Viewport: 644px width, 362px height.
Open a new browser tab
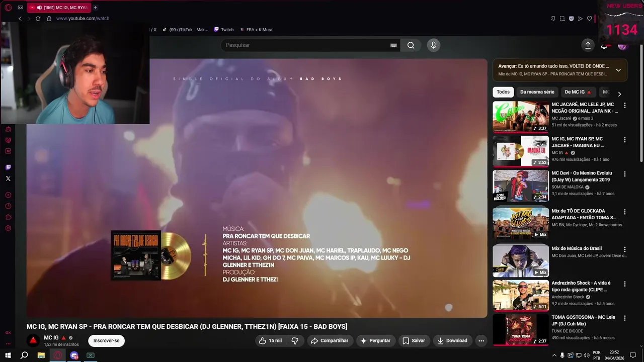click(x=95, y=8)
